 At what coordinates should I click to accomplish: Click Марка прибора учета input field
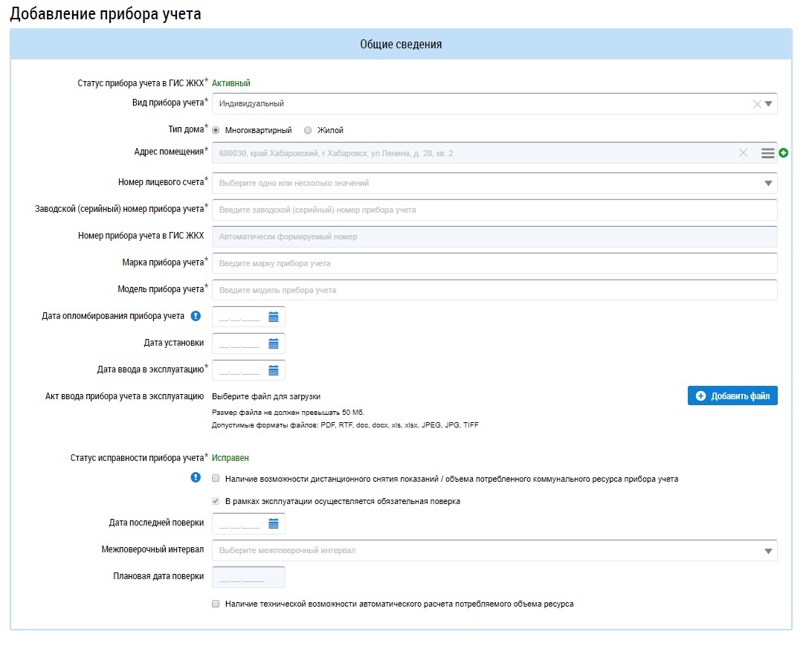[494, 264]
